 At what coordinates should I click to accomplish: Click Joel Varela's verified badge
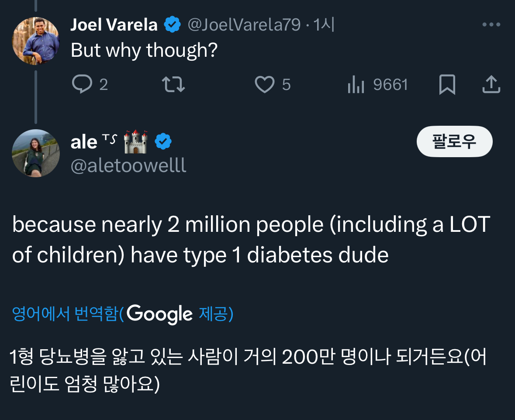click(x=172, y=25)
